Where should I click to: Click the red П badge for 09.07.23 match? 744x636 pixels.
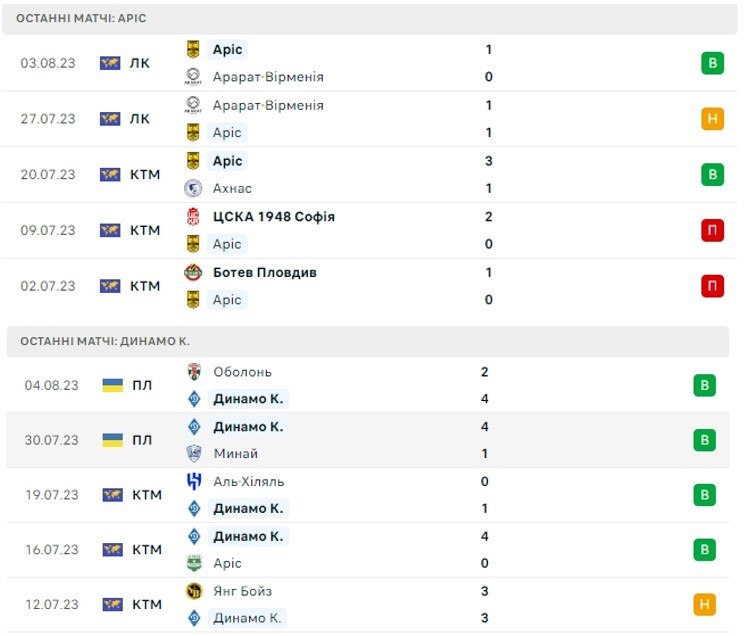712,230
